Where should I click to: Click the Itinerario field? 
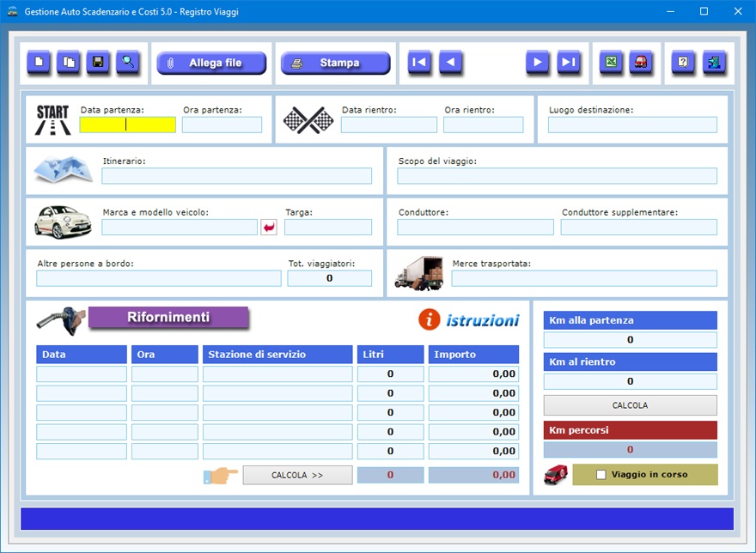pos(237,176)
